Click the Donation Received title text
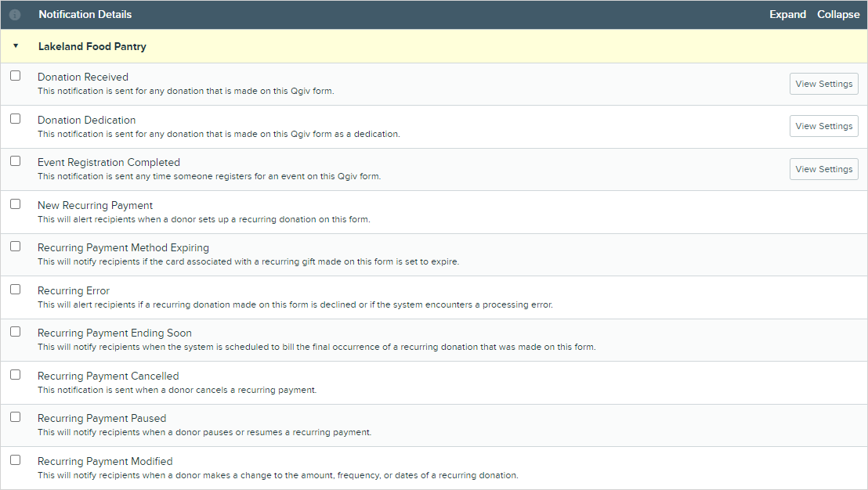The image size is (868, 490). coord(83,77)
